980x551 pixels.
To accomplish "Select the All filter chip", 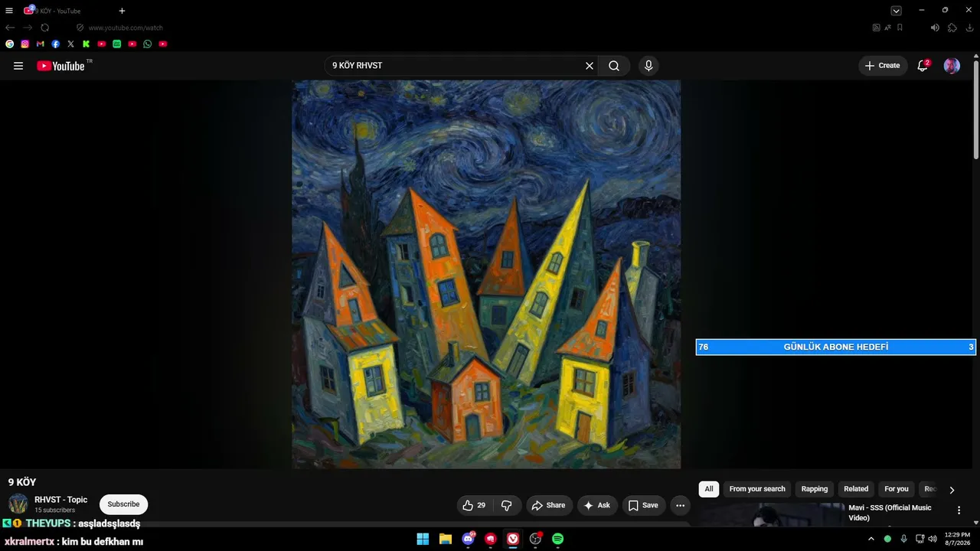I will pyautogui.click(x=709, y=489).
